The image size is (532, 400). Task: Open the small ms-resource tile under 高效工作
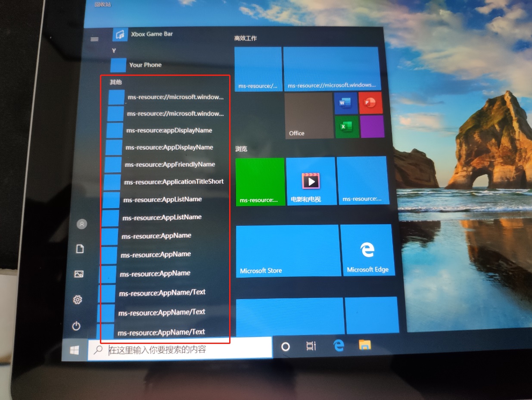pyautogui.click(x=258, y=69)
